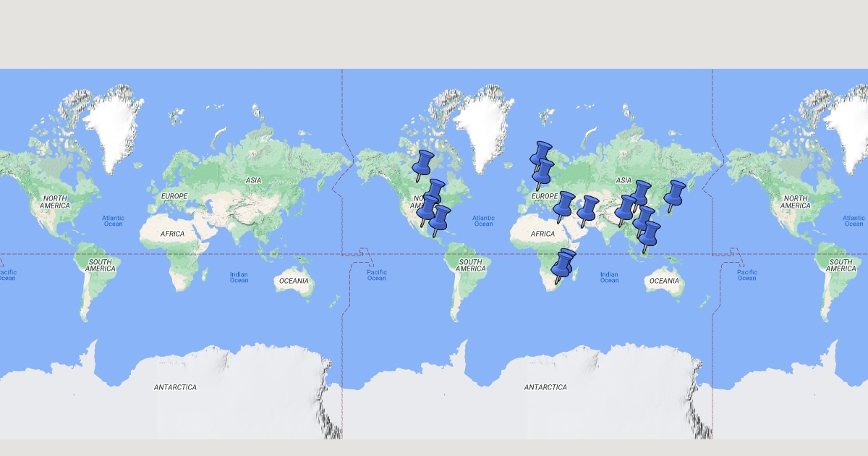Select the pushpin pointing at the Malay Peninsula
This screenshot has width=868, height=456.
650,237
